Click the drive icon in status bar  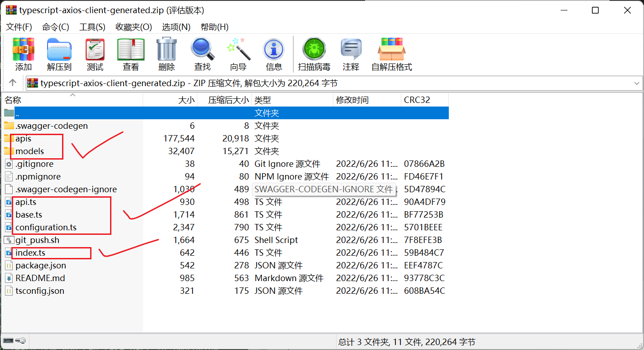[9, 340]
